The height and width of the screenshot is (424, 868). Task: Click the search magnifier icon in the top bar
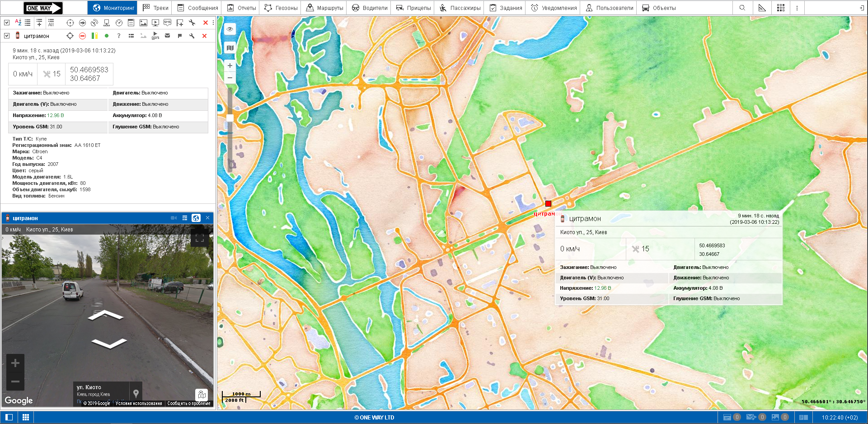click(742, 8)
